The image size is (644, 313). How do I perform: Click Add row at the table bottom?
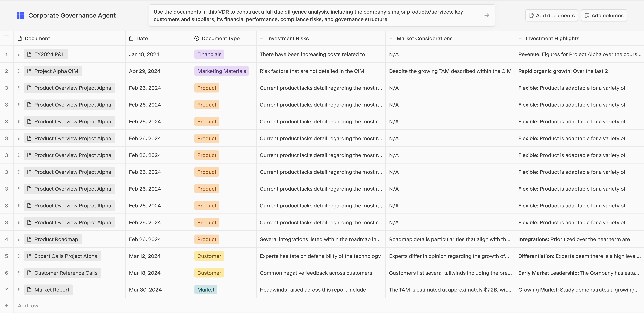[28, 305]
